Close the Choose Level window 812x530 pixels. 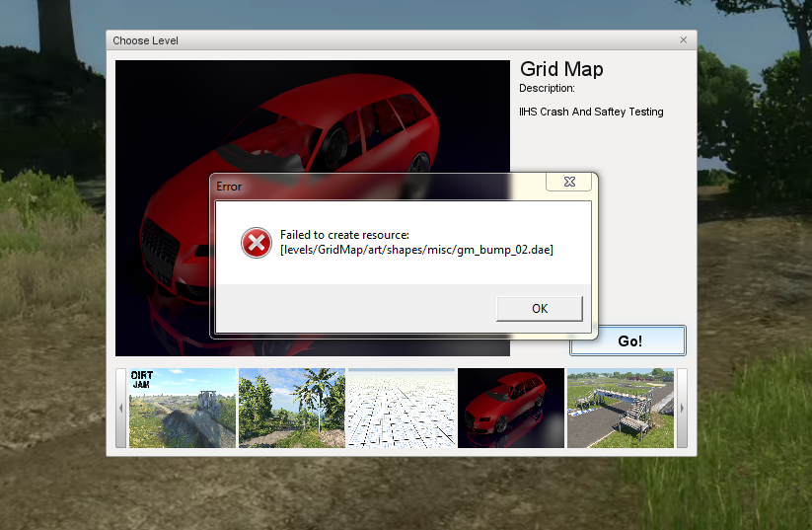coord(683,39)
